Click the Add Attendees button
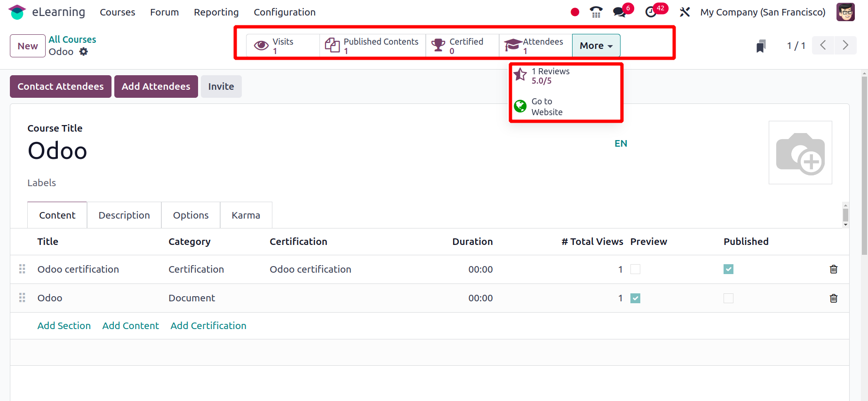This screenshot has width=868, height=401. (x=156, y=86)
